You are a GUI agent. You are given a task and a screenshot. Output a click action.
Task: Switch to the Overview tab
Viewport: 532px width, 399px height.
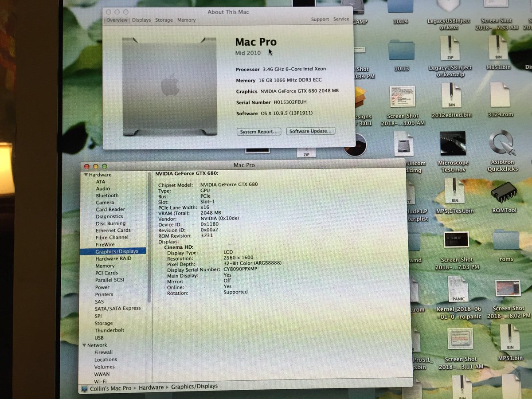(x=117, y=20)
